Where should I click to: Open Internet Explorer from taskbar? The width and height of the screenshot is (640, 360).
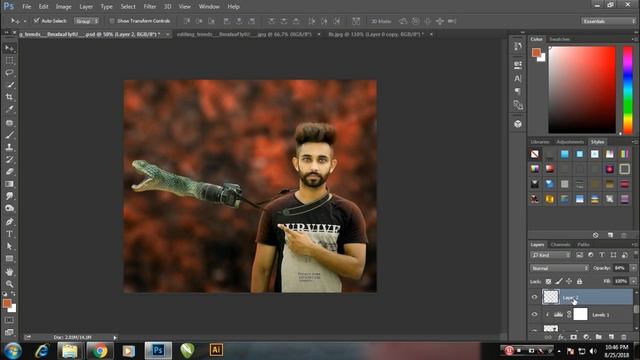[42, 350]
